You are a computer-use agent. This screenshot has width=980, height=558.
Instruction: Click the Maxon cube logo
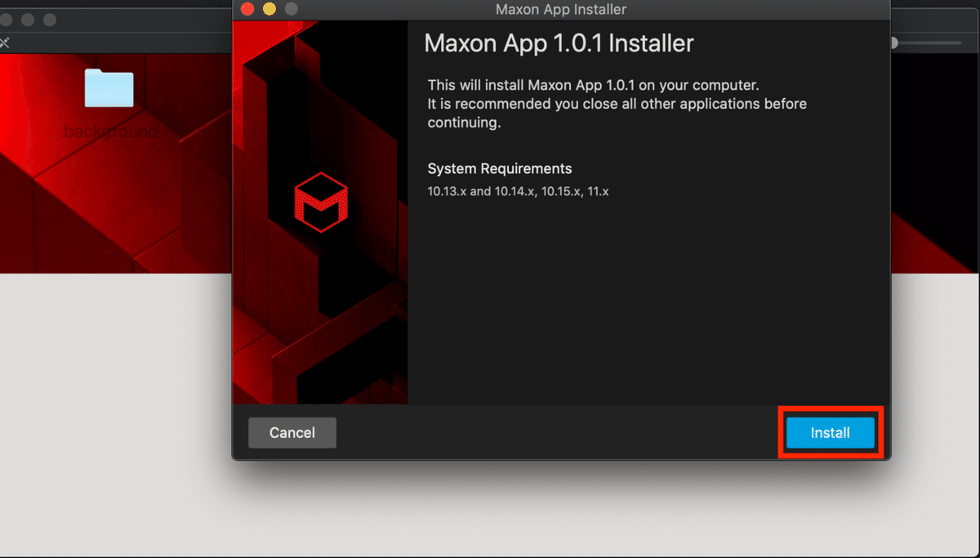click(321, 202)
